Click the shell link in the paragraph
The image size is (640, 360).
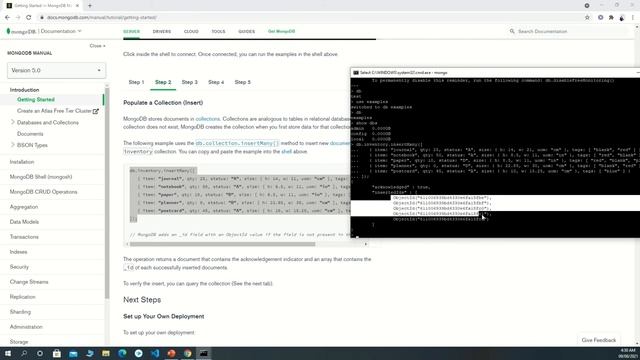pyautogui.click(x=286, y=151)
